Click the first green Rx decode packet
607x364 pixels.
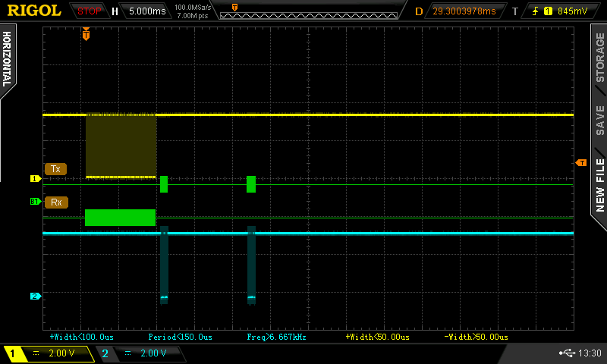[x=164, y=184]
